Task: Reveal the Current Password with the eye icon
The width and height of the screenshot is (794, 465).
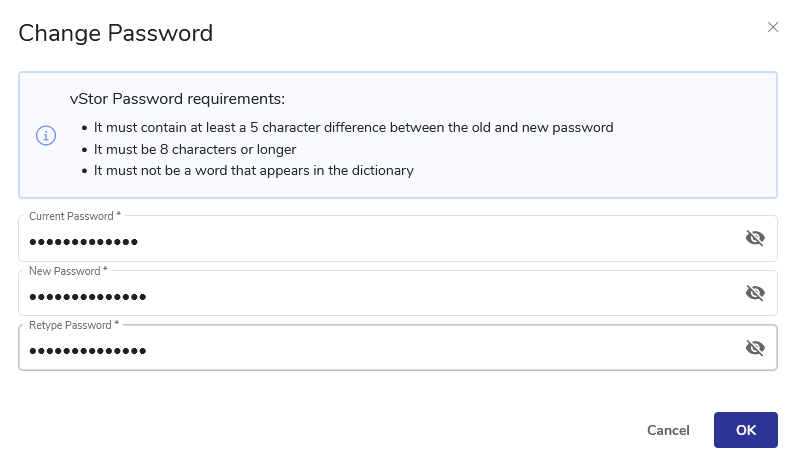Action: click(x=755, y=238)
